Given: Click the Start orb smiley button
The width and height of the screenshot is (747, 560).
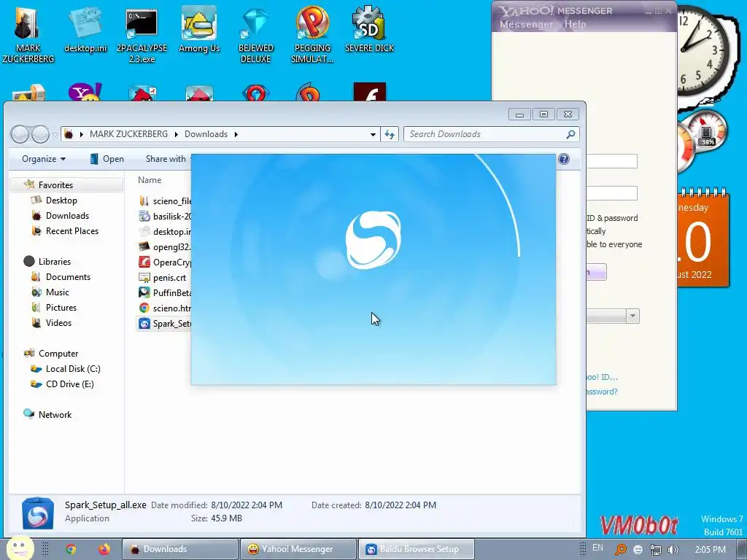Looking at the screenshot, I should click(x=20, y=548).
